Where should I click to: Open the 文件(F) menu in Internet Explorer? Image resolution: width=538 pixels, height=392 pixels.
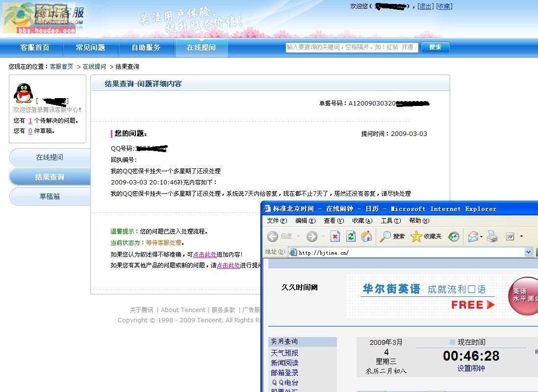277,221
